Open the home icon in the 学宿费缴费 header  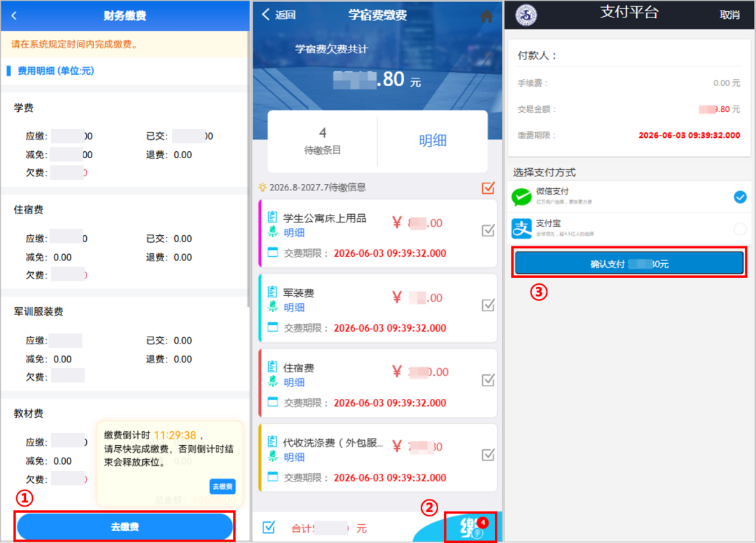coord(486,16)
